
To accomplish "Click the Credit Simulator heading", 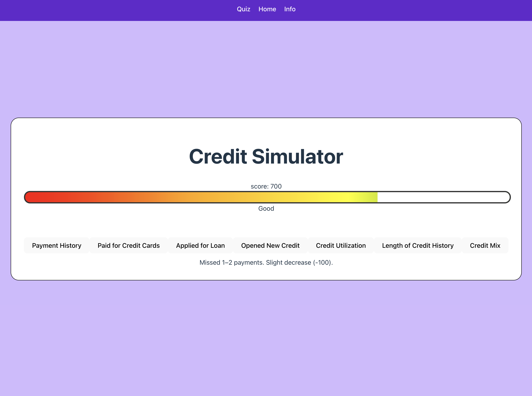I will (266, 157).
